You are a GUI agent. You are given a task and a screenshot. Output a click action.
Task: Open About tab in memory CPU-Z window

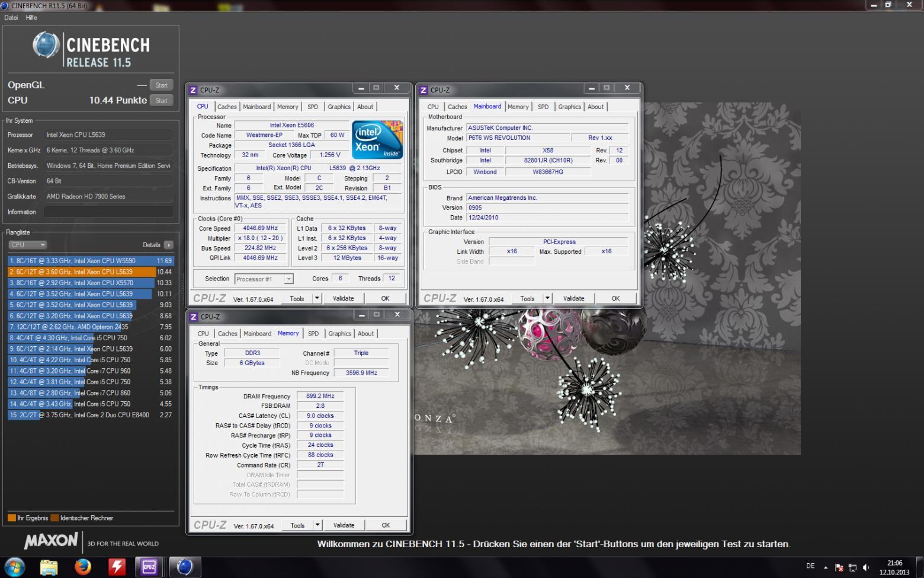pyautogui.click(x=366, y=334)
